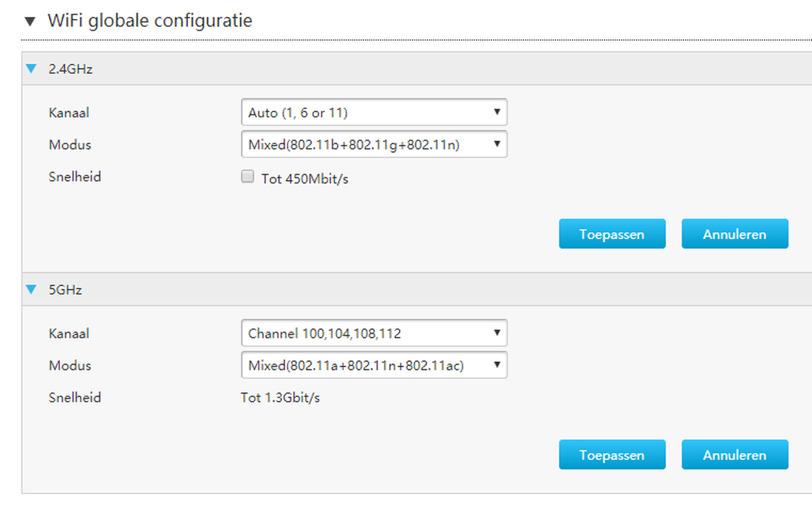Click the 5GHz section header label

[x=65, y=289]
